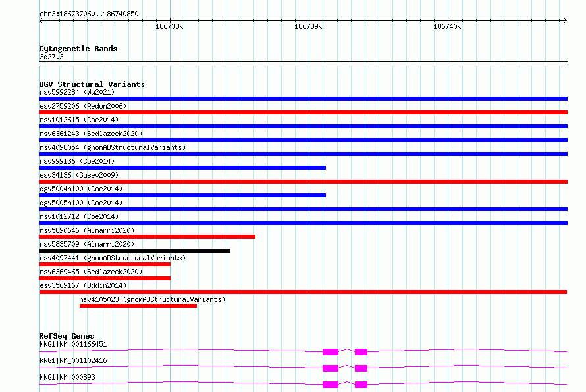586x392 pixels.
Task: Select the red bar under esv34136
Action: pyautogui.click(x=303, y=182)
